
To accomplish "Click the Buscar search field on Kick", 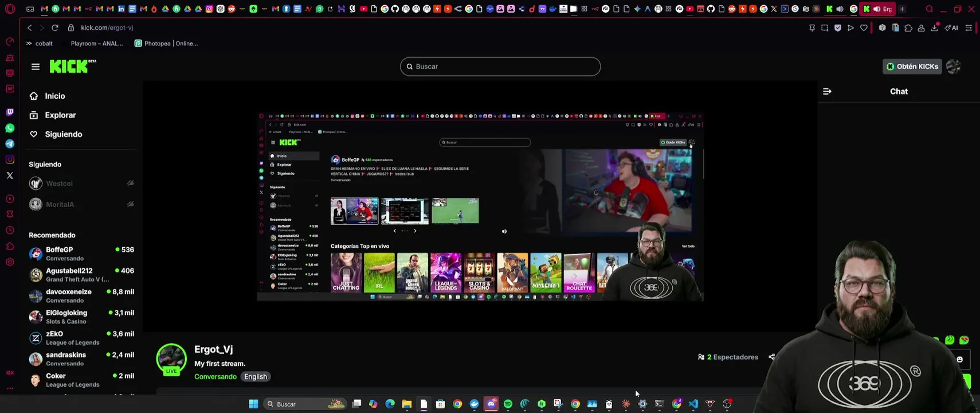I will tap(500, 67).
